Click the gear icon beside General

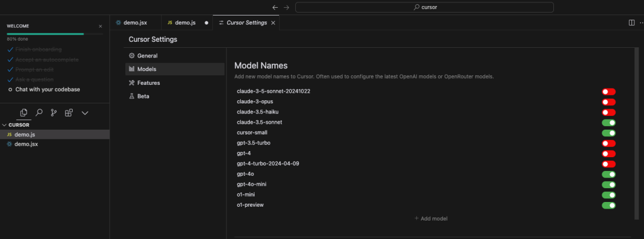pos(132,56)
